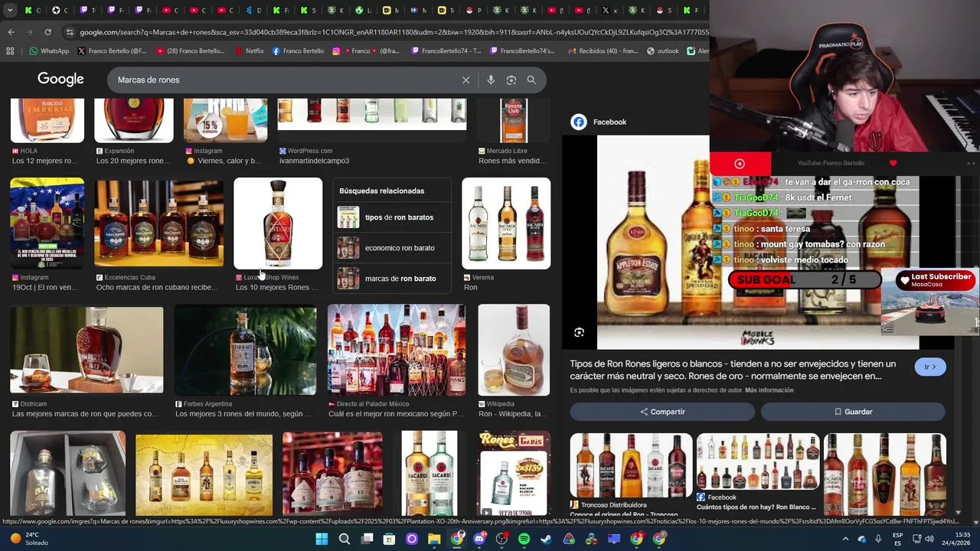Viewport: 980px width, 551px height.
Task: Open Steam from taskbar
Action: 546,539
